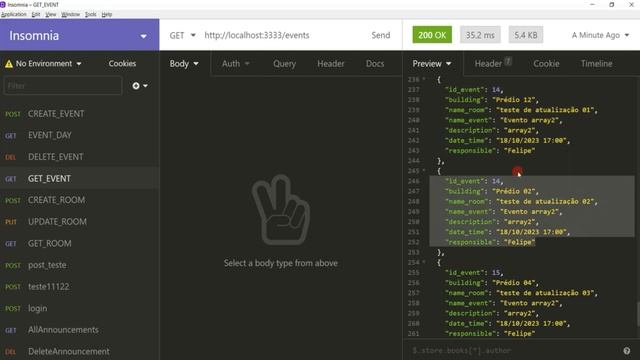Click the "Prédio 12" building value
640x360 pixels.
point(515,100)
